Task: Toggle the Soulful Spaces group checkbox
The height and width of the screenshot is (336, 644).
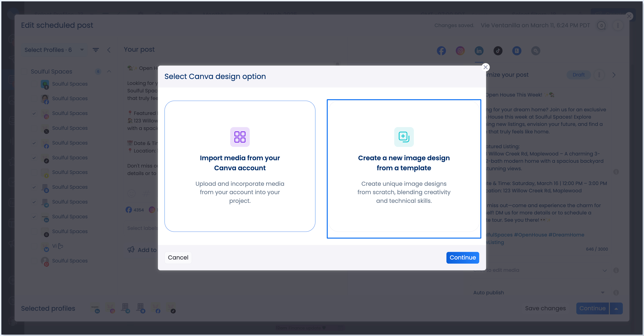Action: coord(24,71)
